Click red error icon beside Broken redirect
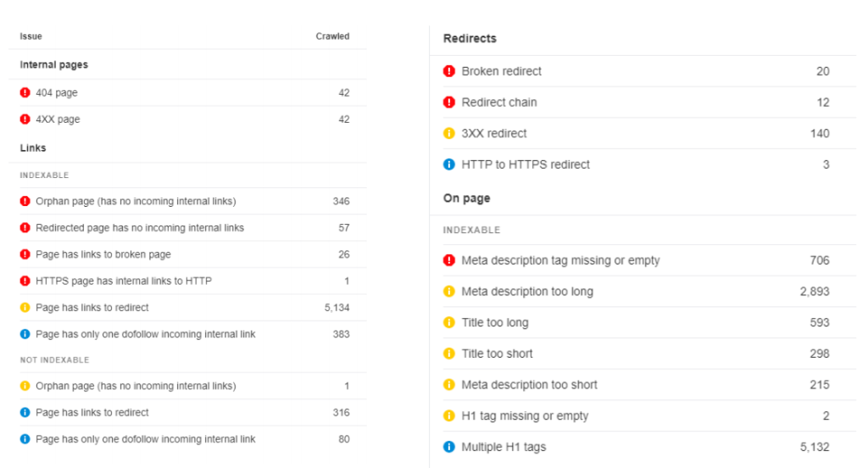The image size is (868, 468). (449, 71)
